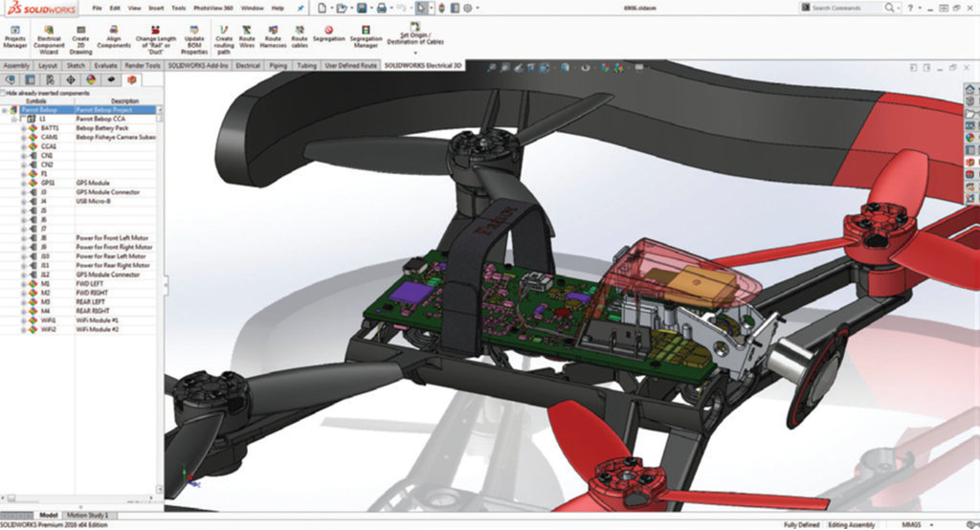This screenshot has width=980, height=530.
Task: Toggle Hide already inserted components checkbox
Action: [4, 93]
